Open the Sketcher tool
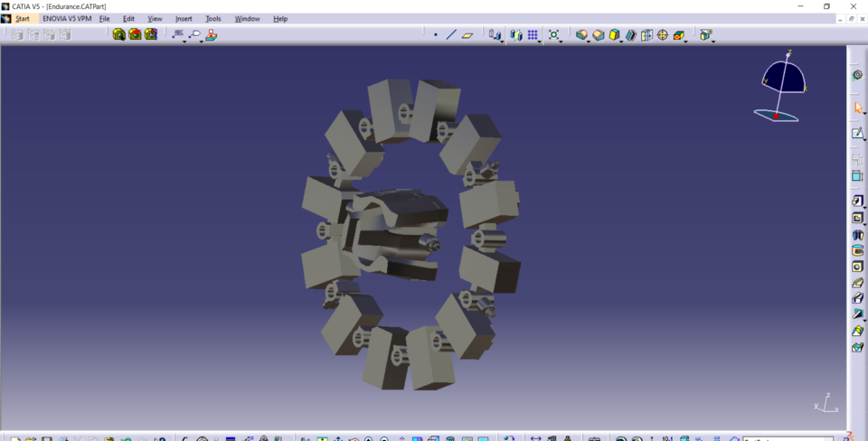 (857, 133)
